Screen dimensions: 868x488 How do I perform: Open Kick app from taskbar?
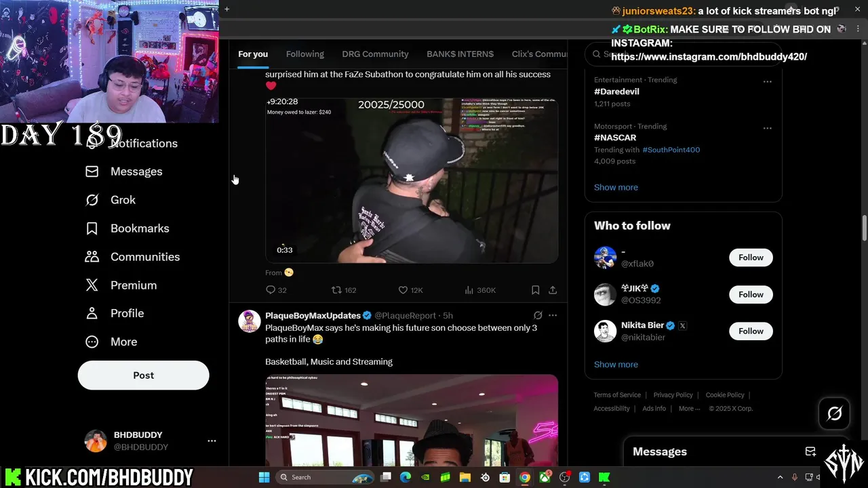tap(604, 477)
